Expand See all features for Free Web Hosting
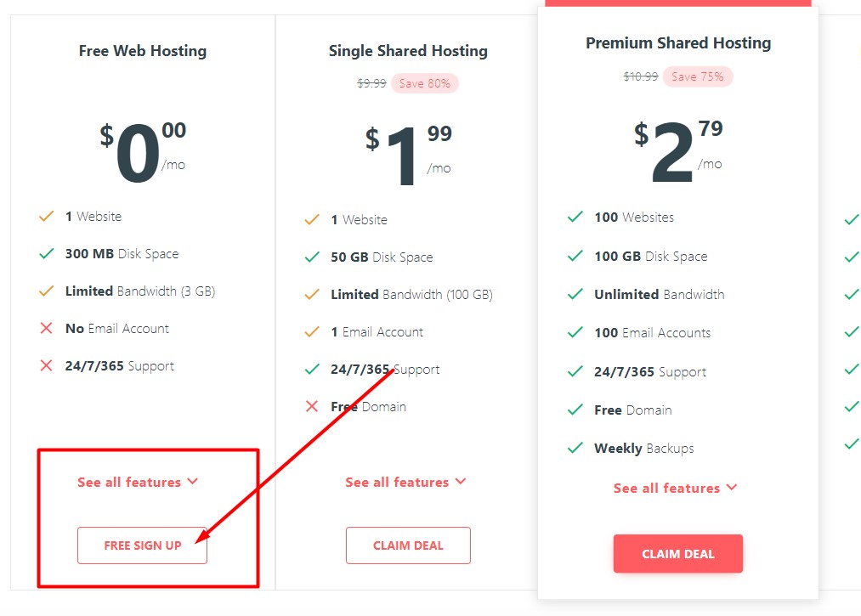 (138, 482)
